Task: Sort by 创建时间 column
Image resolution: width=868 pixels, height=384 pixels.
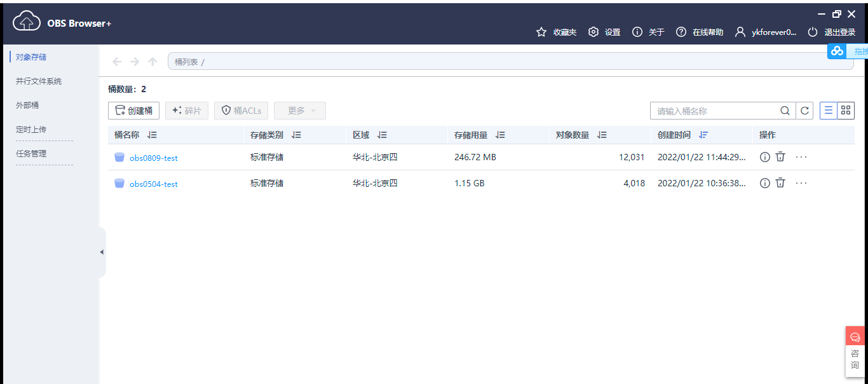Action: pos(703,135)
